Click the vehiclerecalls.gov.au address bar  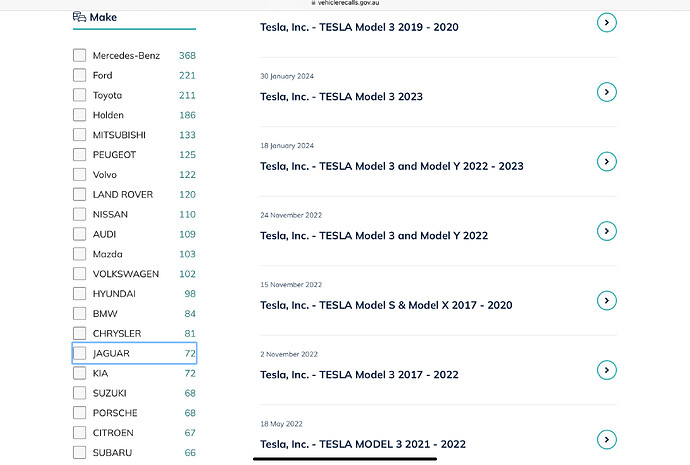click(x=345, y=3)
